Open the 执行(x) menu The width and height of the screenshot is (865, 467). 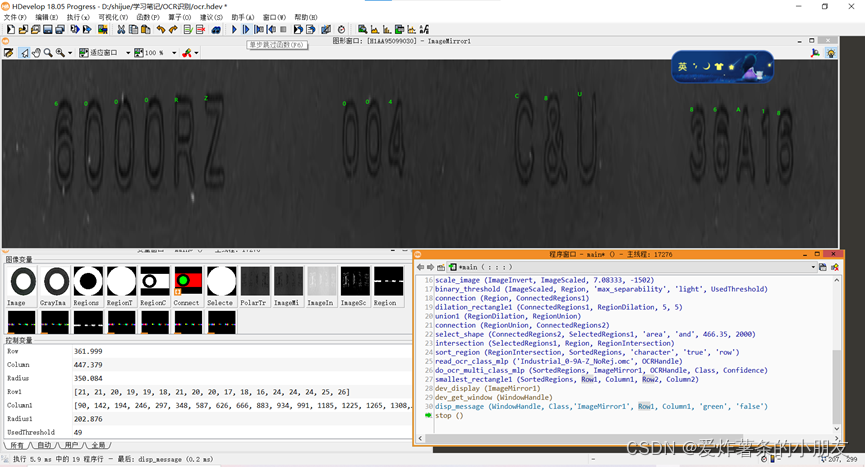point(78,17)
